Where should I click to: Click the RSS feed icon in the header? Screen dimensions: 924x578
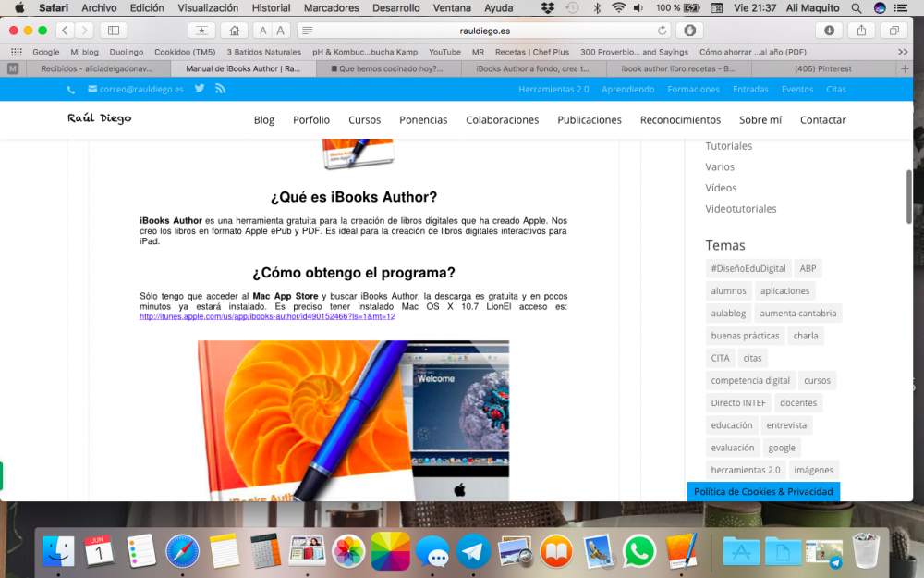coord(220,89)
